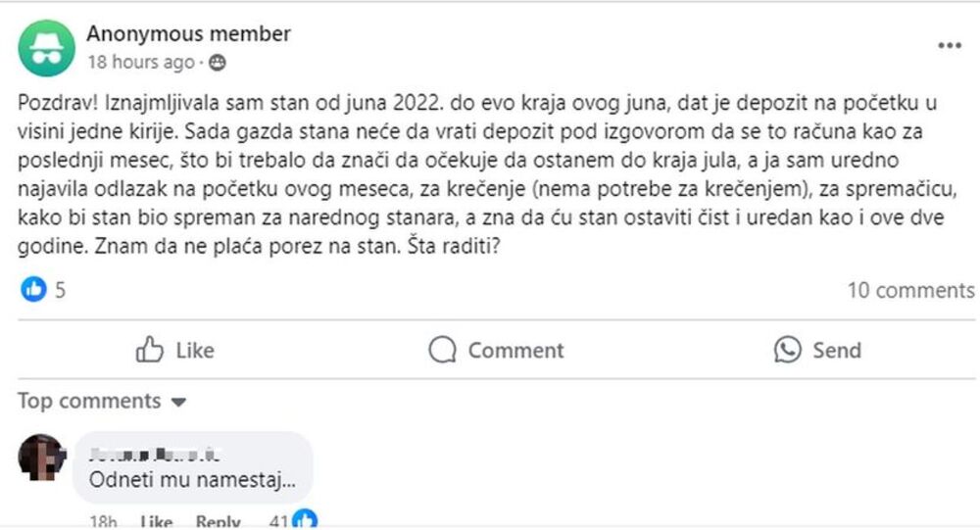Open the three-dot post options menu
This screenshot has height=530, width=980.
pos(949,46)
